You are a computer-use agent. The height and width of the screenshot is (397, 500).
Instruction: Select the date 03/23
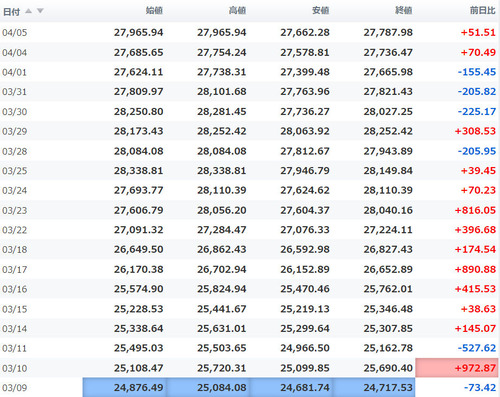(x=14, y=211)
